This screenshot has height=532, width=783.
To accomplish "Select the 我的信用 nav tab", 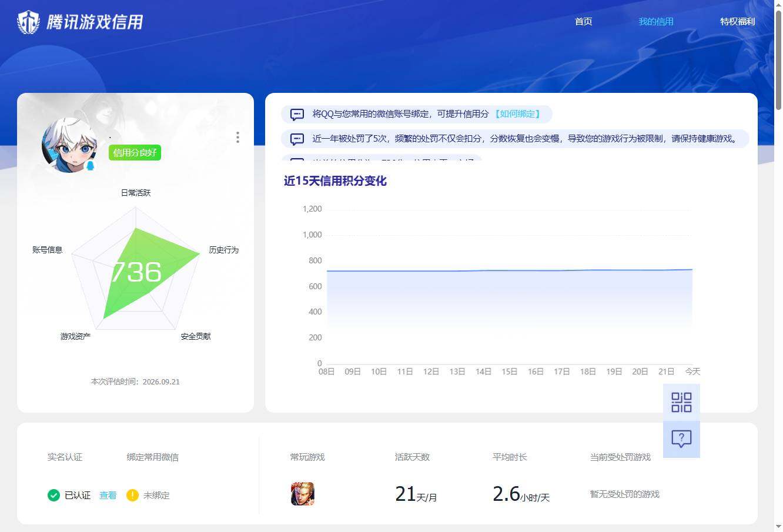I will click(656, 21).
